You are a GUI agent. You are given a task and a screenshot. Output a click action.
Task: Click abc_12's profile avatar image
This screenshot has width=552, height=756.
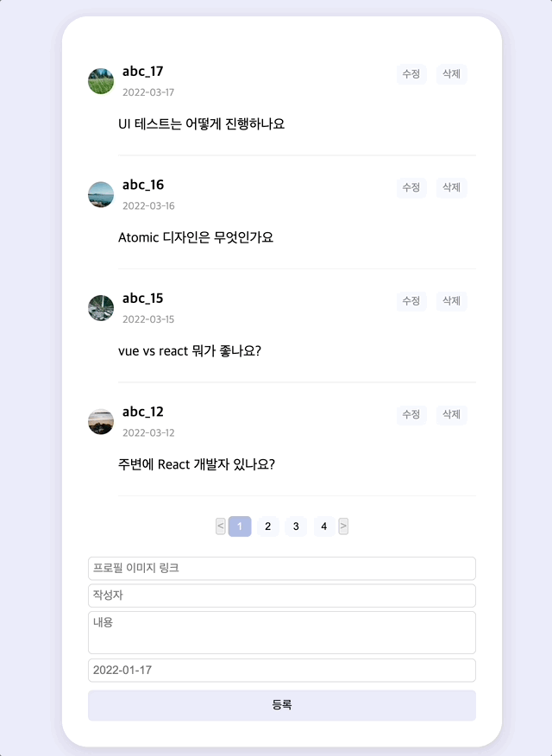[101, 421]
